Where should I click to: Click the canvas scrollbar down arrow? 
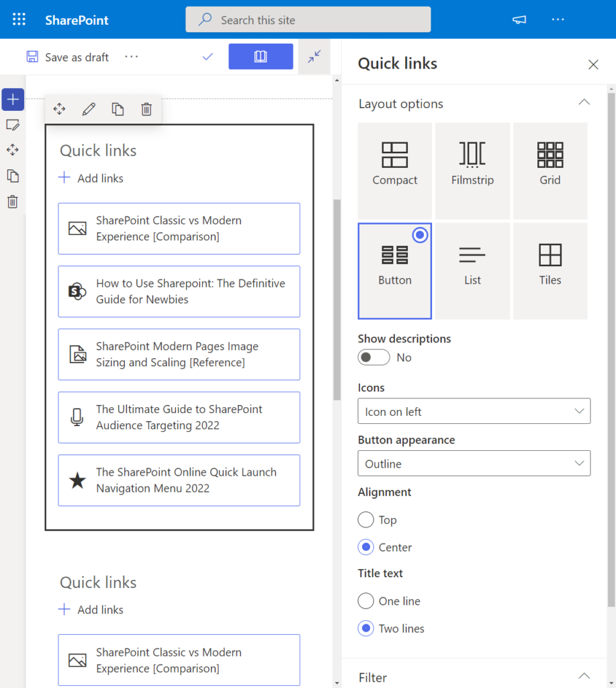coord(337,683)
